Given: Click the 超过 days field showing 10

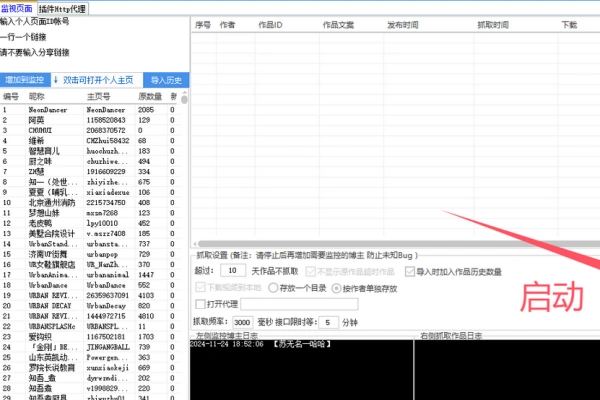Looking at the screenshot, I should 232,271.
